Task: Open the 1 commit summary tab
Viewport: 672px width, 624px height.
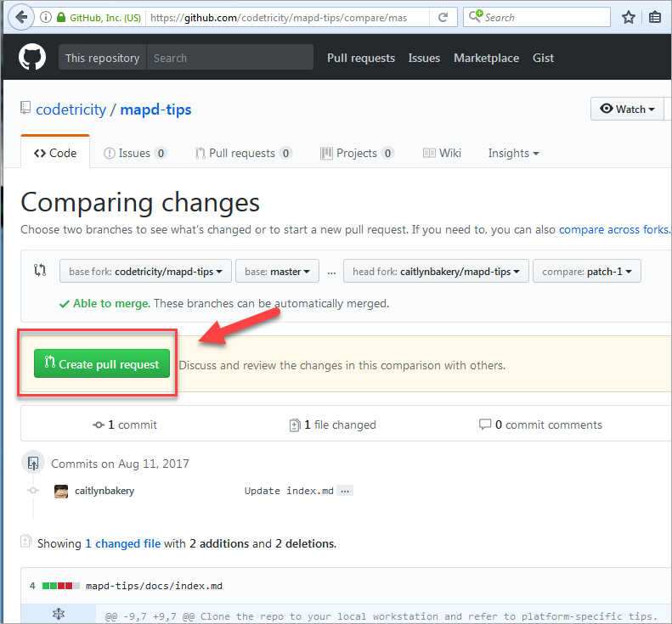Action: click(x=125, y=424)
